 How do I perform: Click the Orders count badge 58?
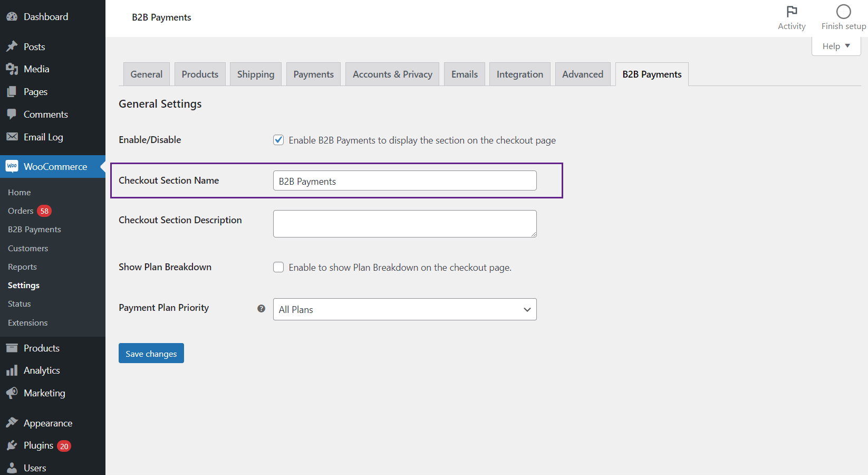pos(44,211)
